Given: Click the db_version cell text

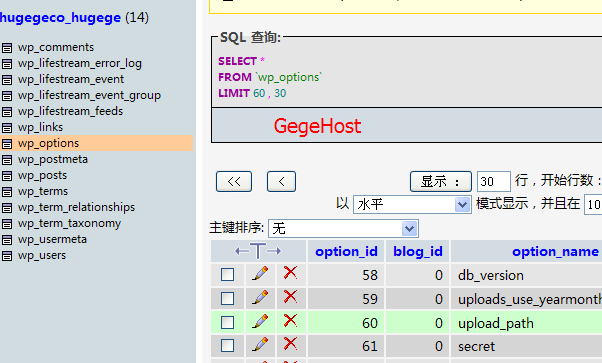Looking at the screenshot, I should tap(491, 275).
